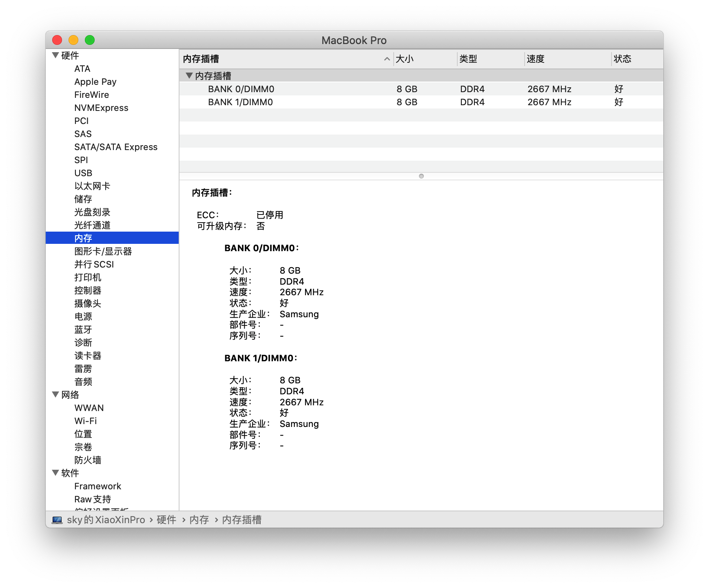Viewport: 709px width, 588px height.
Task: Select 防火墙 in the sidebar
Action: pos(88,460)
